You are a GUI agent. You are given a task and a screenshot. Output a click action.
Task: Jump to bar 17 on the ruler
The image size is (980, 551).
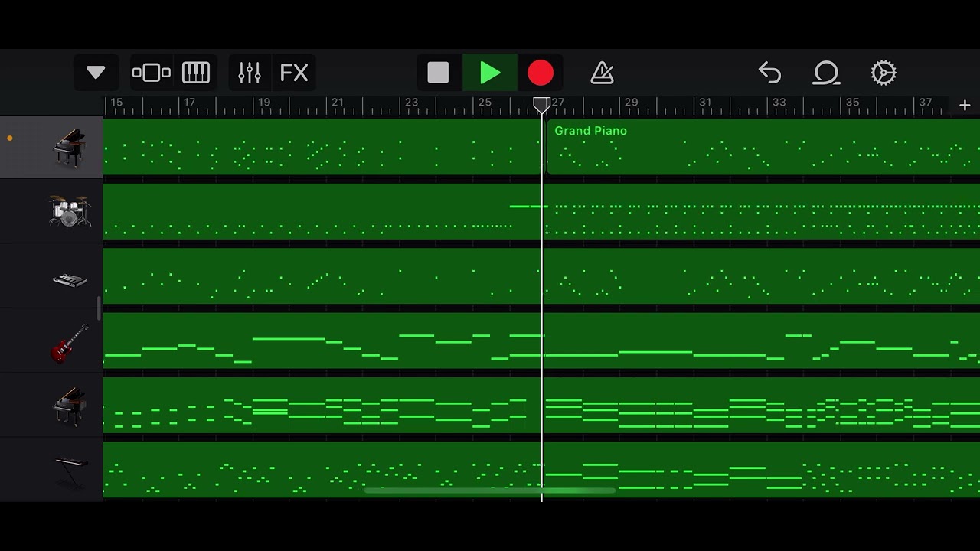coord(190,102)
